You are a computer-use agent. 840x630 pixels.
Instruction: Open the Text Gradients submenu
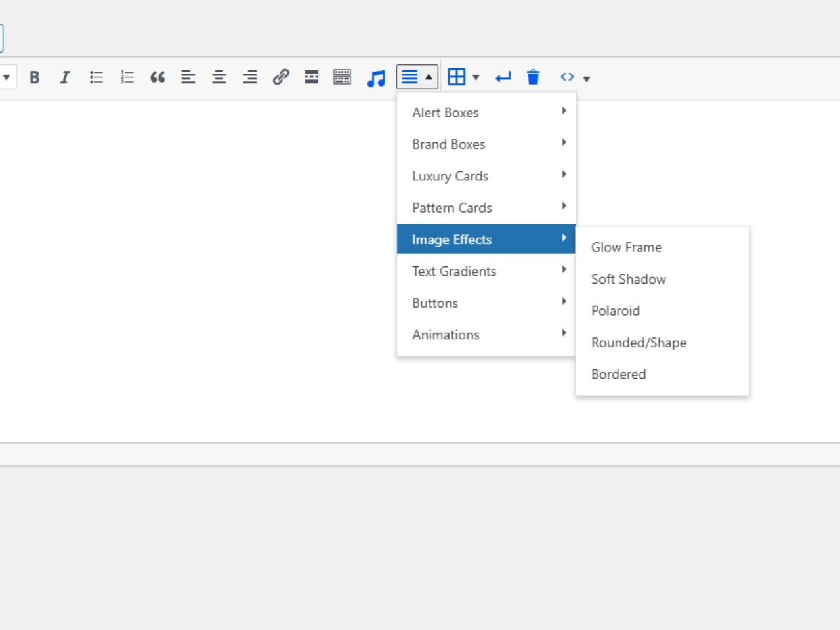click(x=486, y=271)
